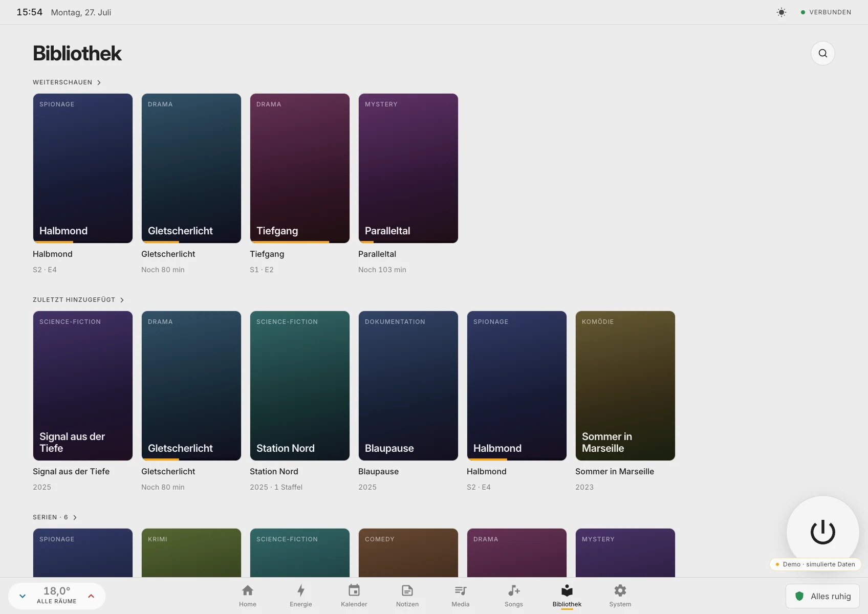Image resolution: width=868 pixels, height=614 pixels.
Task: Click the Tiefgang title below poster
Action: tap(267, 254)
